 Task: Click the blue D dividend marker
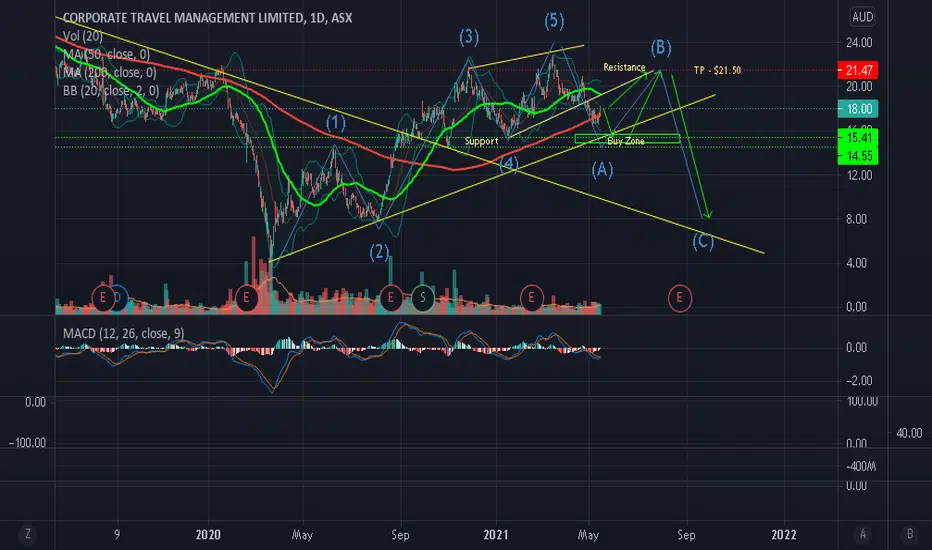pyautogui.click(x=119, y=297)
